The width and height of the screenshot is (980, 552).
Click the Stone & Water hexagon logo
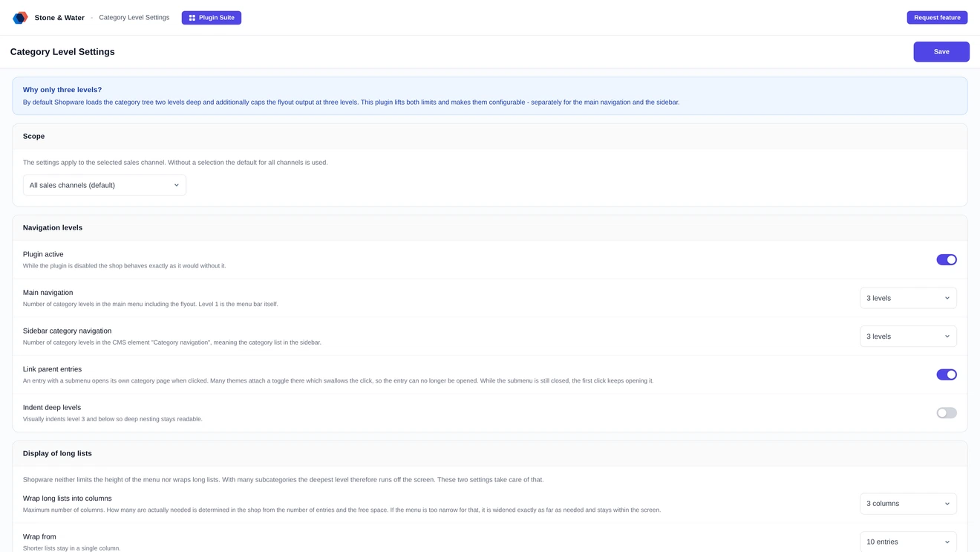point(20,18)
